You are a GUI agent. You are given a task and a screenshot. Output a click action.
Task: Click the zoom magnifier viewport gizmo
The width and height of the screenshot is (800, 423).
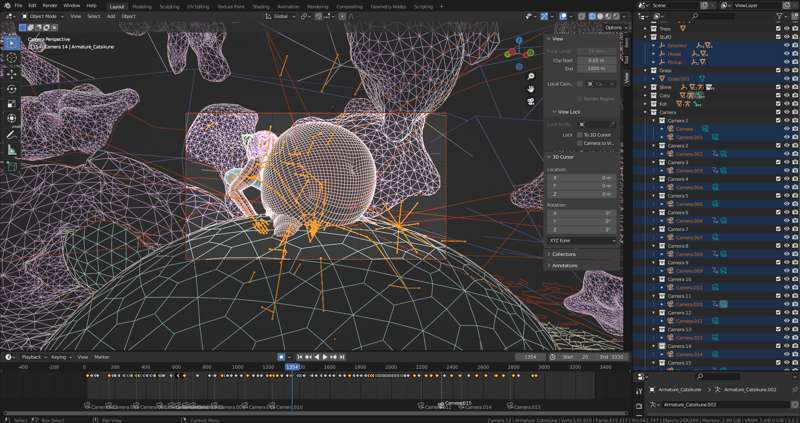pos(531,76)
